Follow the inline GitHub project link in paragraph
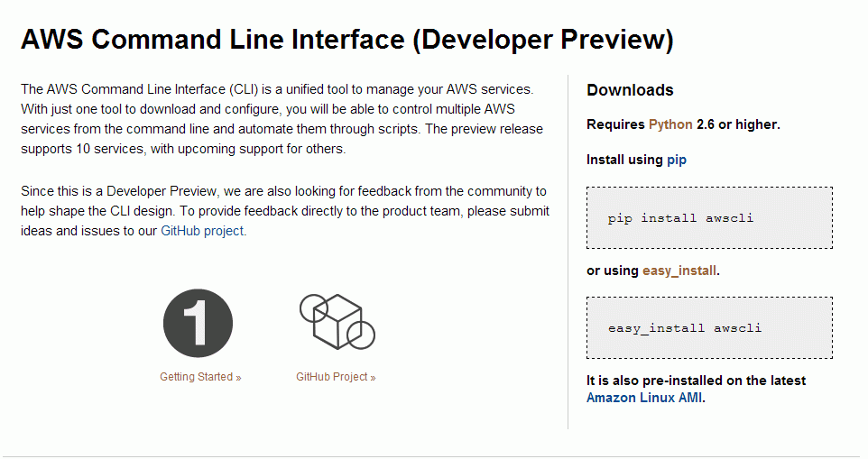868x459 pixels. (202, 231)
